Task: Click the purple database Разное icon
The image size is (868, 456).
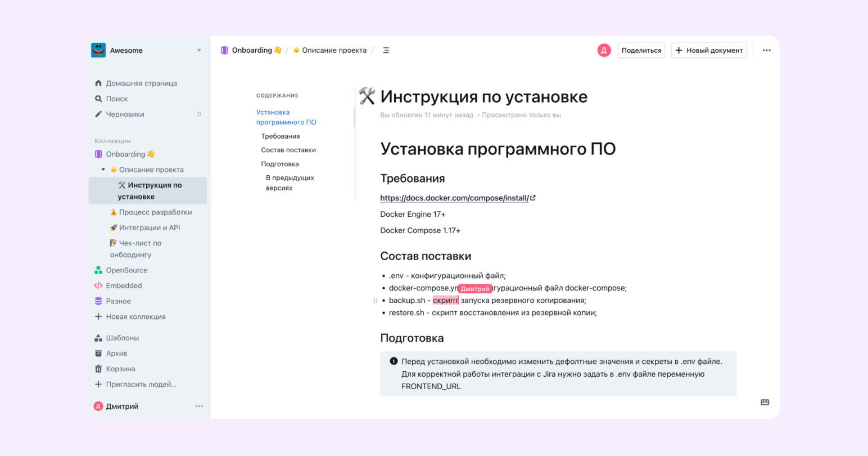Action: pos(98,301)
